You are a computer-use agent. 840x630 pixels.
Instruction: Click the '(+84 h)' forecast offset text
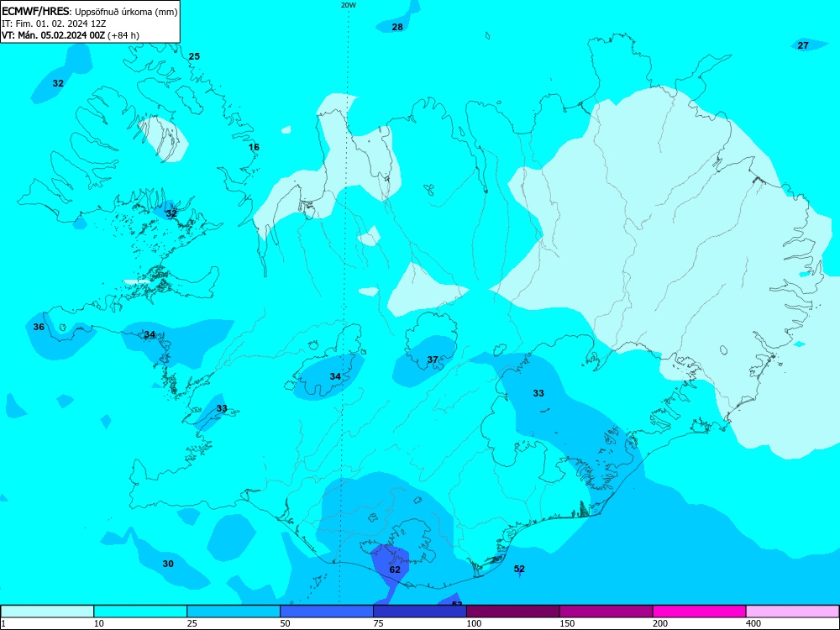coord(123,35)
